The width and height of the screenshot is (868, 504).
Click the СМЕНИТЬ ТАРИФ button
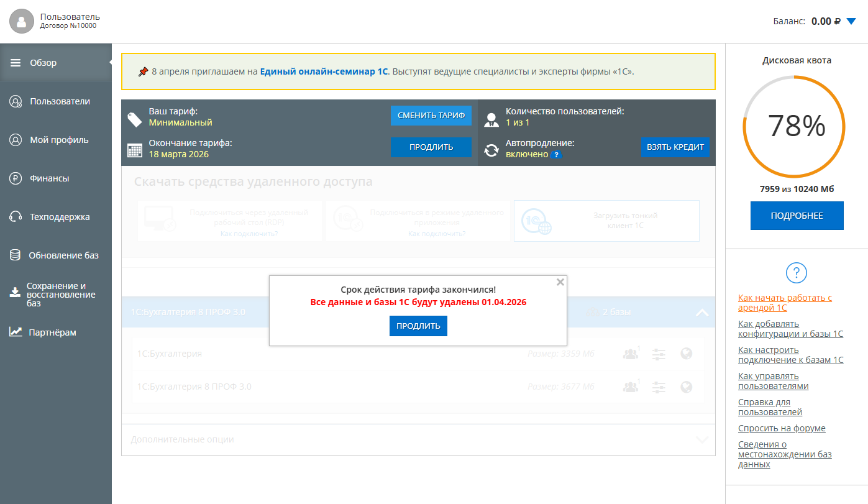(x=431, y=116)
